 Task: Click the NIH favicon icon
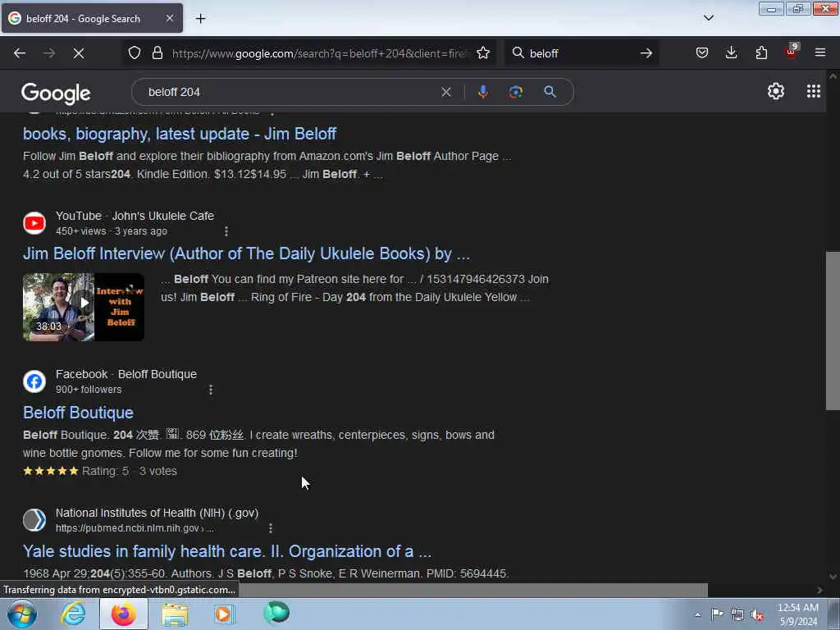[34, 520]
